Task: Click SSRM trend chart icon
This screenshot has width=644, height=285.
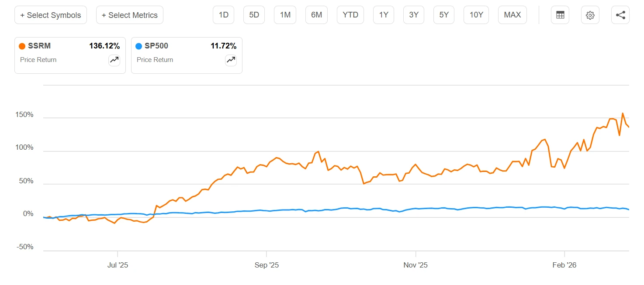Action: 114,60
